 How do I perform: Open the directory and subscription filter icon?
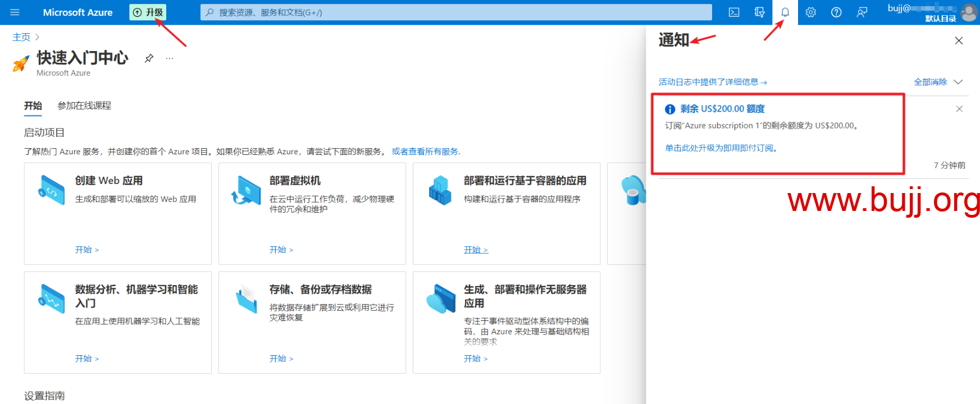pyautogui.click(x=759, y=12)
